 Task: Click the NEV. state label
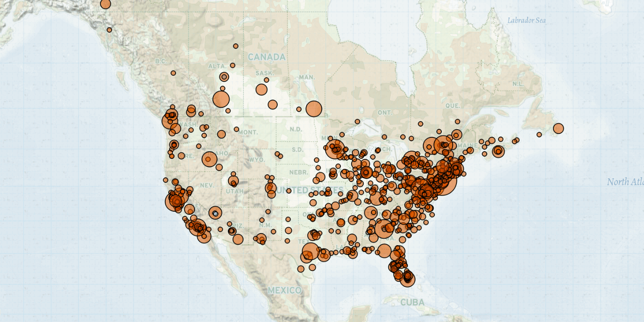point(207,185)
